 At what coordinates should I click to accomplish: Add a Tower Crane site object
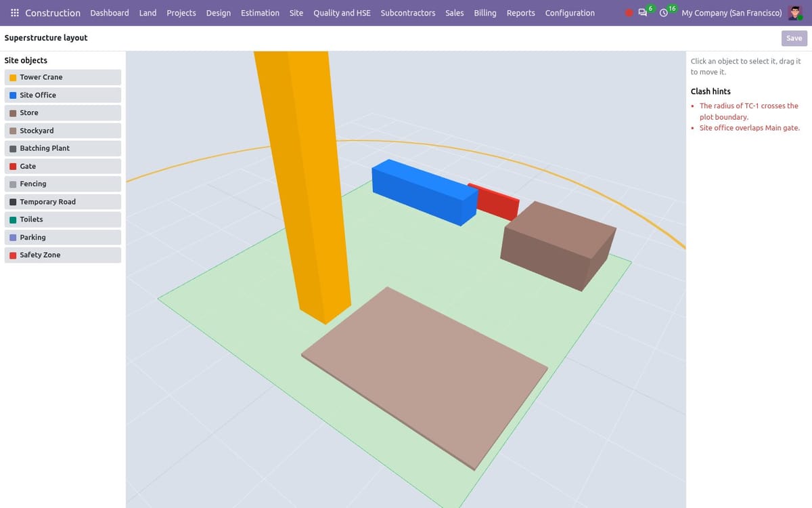tap(63, 77)
